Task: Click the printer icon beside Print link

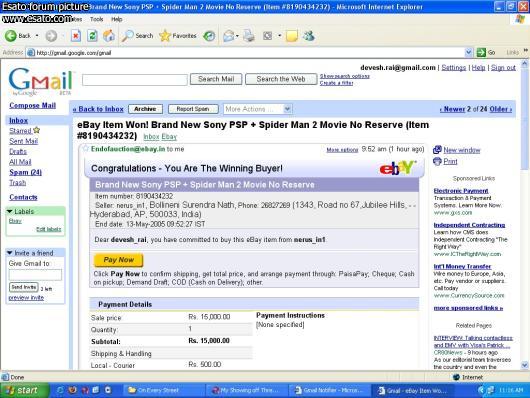Action: [x=437, y=161]
